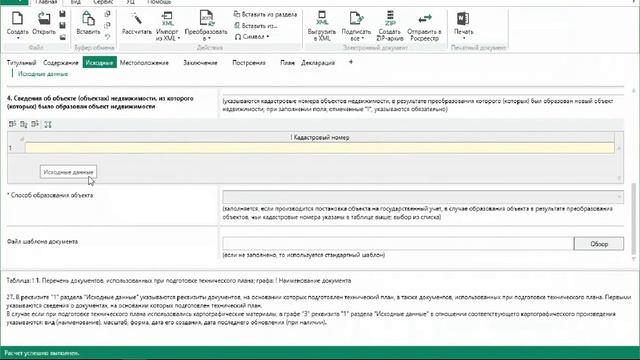Image resolution: width=640 pixels, height=360 pixels.
Task: Go to Титульный section tab
Action: 21,62
